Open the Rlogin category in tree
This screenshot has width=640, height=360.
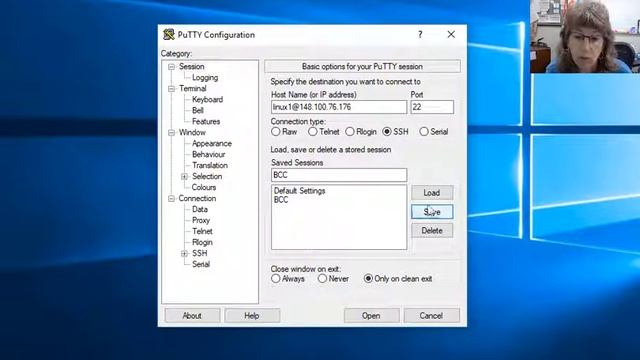202,242
